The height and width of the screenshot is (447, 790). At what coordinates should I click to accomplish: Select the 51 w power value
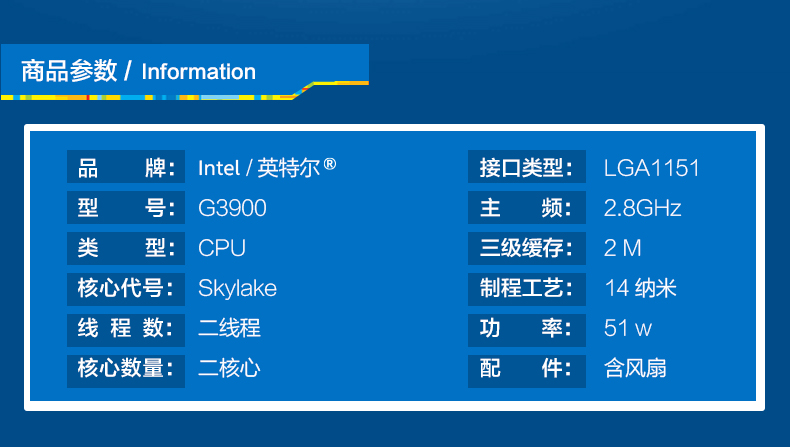point(628,328)
